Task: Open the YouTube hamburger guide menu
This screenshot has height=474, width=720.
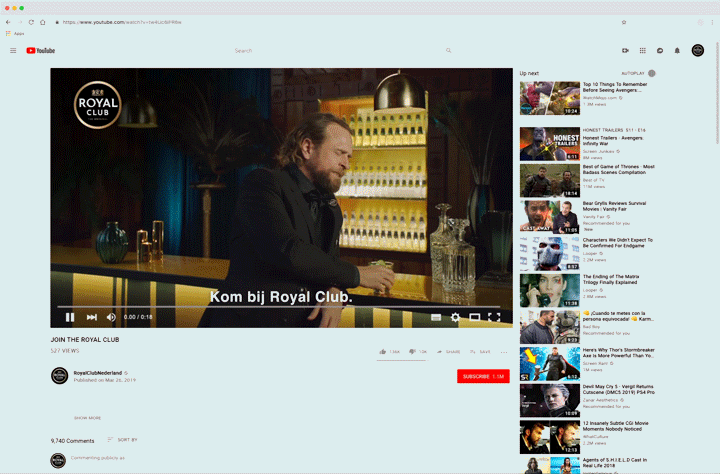Action: pyautogui.click(x=13, y=51)
